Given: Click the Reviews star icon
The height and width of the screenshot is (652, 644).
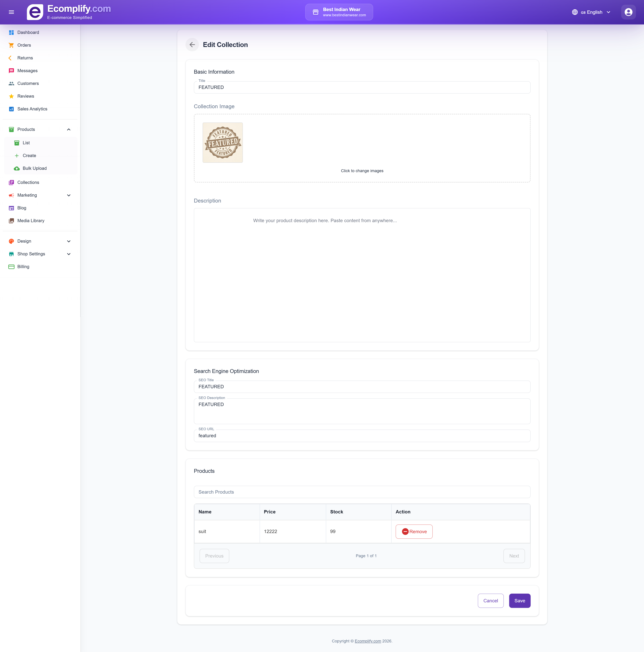Looking at the screenshot, I should 11,96.
